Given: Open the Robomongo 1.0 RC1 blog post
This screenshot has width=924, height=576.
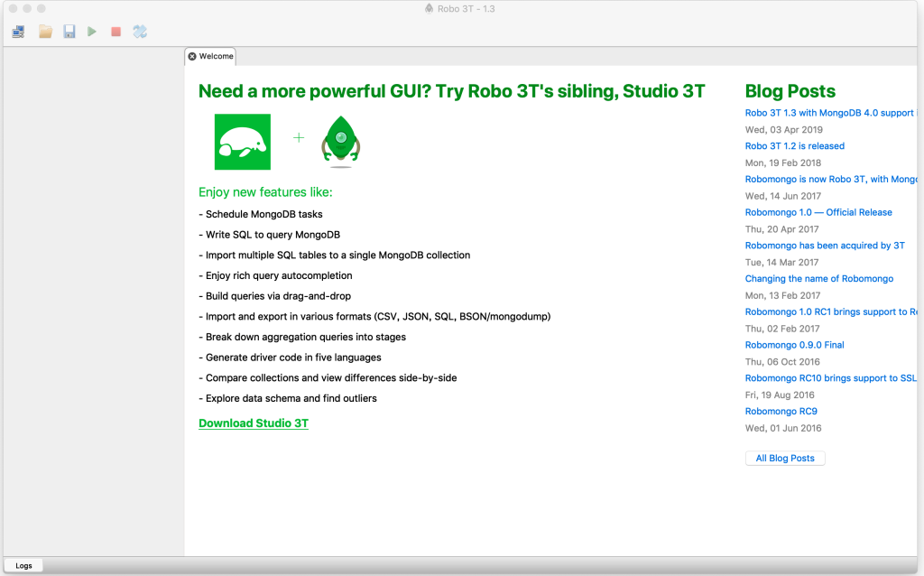Looking at the screenshot, I should click(831, 311).
